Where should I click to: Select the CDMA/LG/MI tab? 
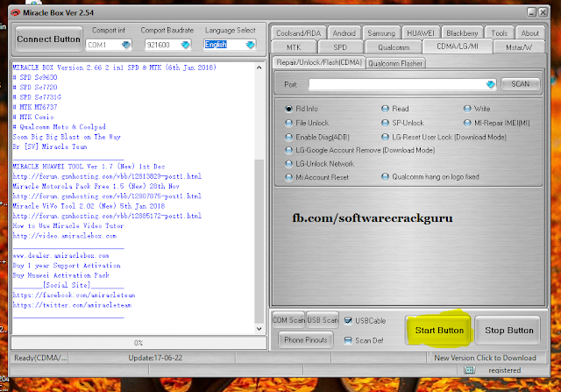pyautogui.click(x=458, y=46)
